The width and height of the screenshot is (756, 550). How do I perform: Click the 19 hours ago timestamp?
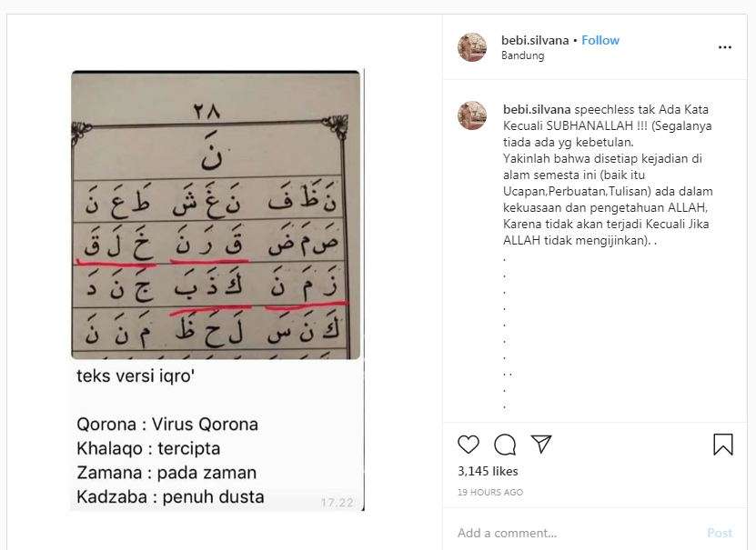(489, 493)
